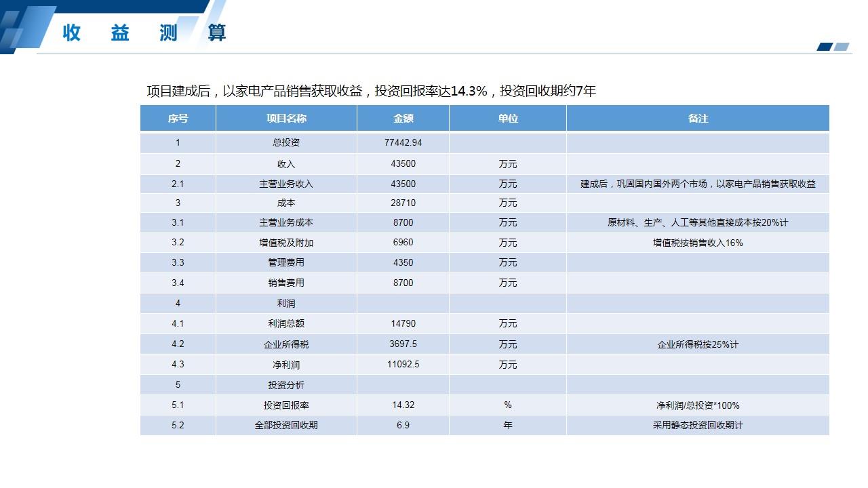Select the 全部投资回收期 cell
This screenshot has height=488, width=868.
tap(286, 426)
